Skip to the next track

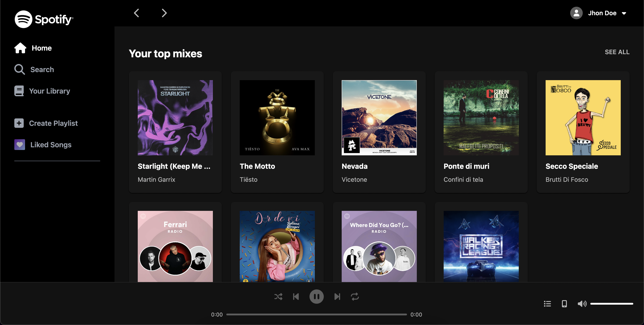(x=337, y=297)
